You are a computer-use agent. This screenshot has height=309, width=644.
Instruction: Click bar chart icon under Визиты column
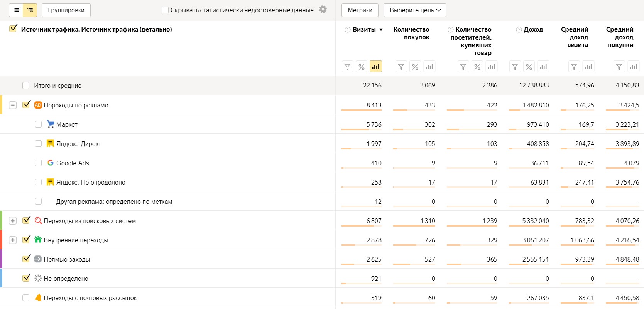coord(375,67)
